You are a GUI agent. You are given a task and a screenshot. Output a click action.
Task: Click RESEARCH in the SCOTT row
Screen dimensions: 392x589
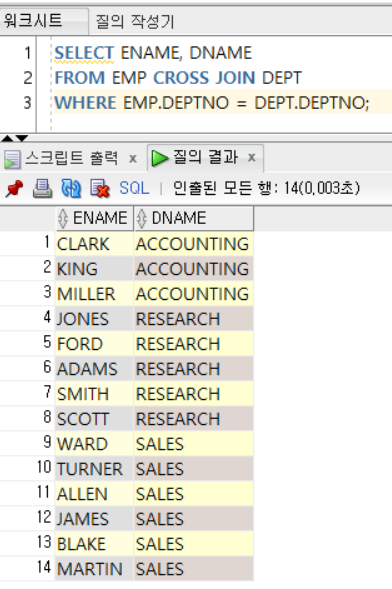(x=194, y=418)
